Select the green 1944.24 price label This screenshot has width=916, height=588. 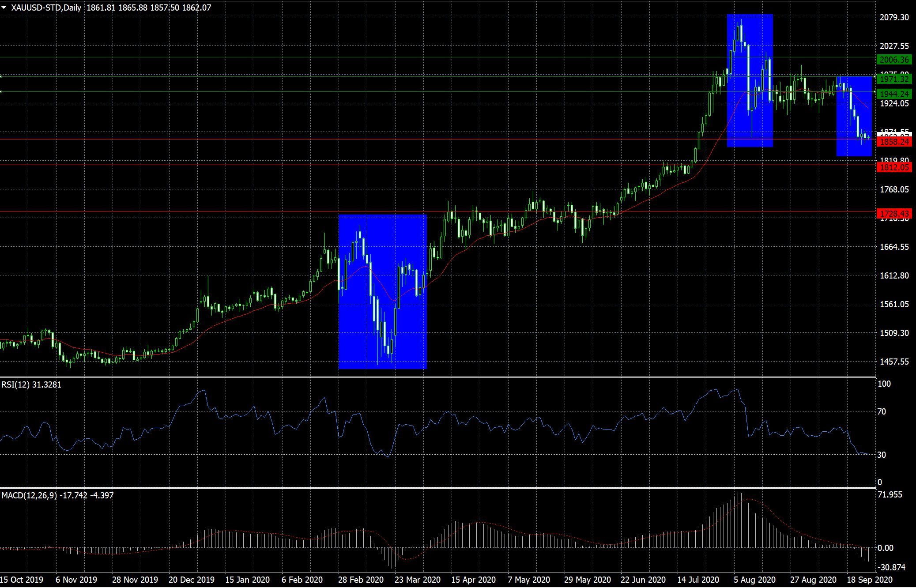click(x=894, y=94)
